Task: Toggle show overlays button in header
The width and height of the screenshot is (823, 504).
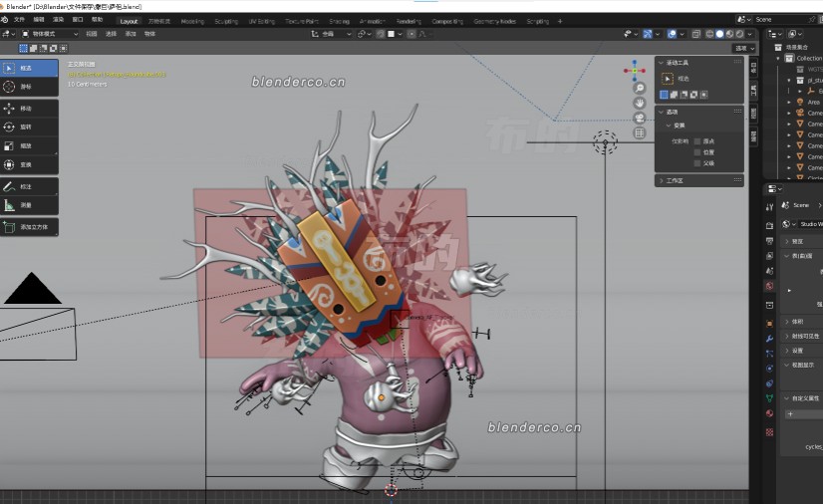Action: tap(672, 34)
